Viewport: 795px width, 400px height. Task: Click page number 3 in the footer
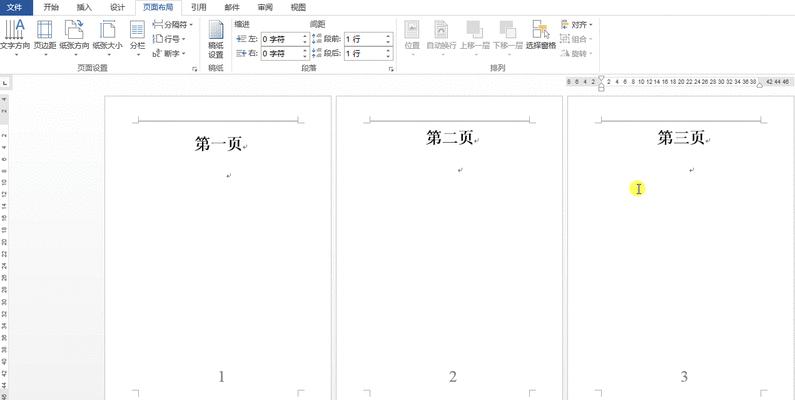pyautogui.click(x=684, y=377)
